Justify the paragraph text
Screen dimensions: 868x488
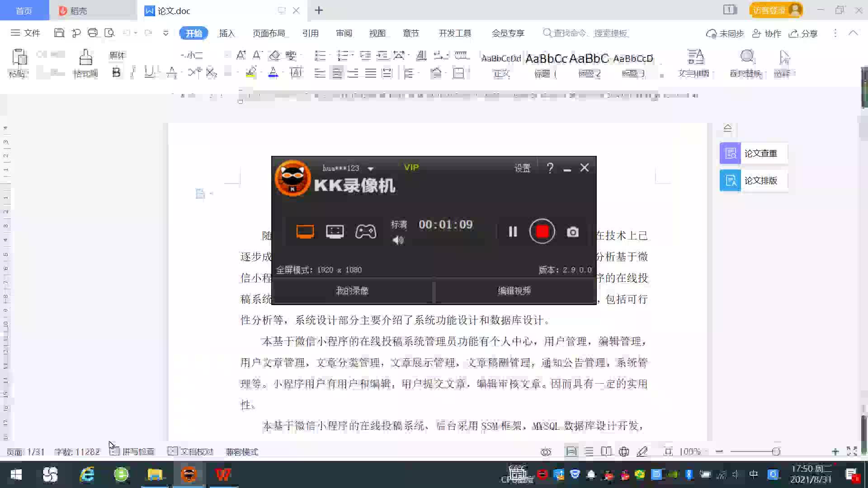tap(370, 73)
